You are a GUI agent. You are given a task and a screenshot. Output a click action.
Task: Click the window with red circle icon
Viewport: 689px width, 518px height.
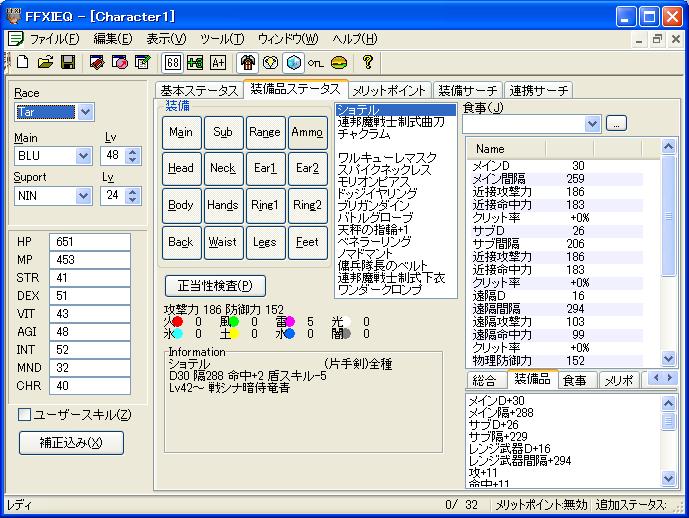pos(119,62)
